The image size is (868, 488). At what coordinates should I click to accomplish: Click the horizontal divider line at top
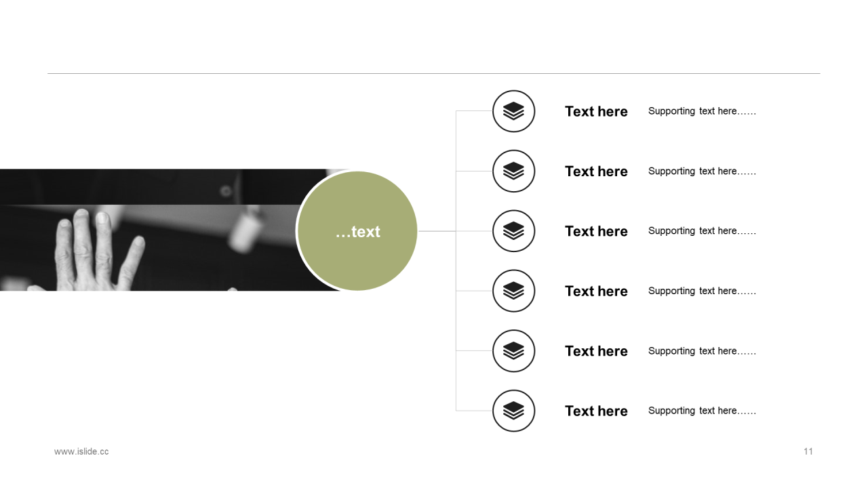(x=434, y=73)
